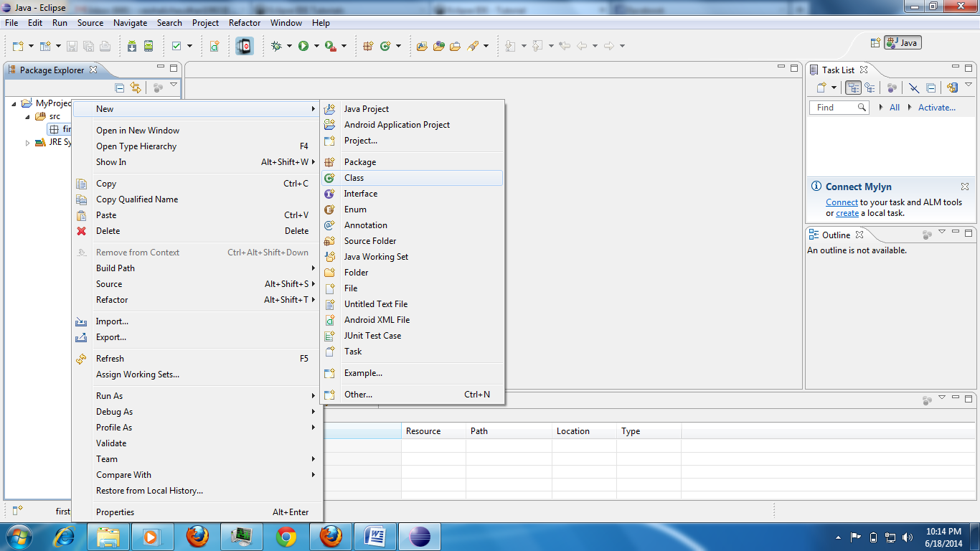Click the Windows Start button
The width and height of the screenshot is (980, 551).
tap(18, 537)
